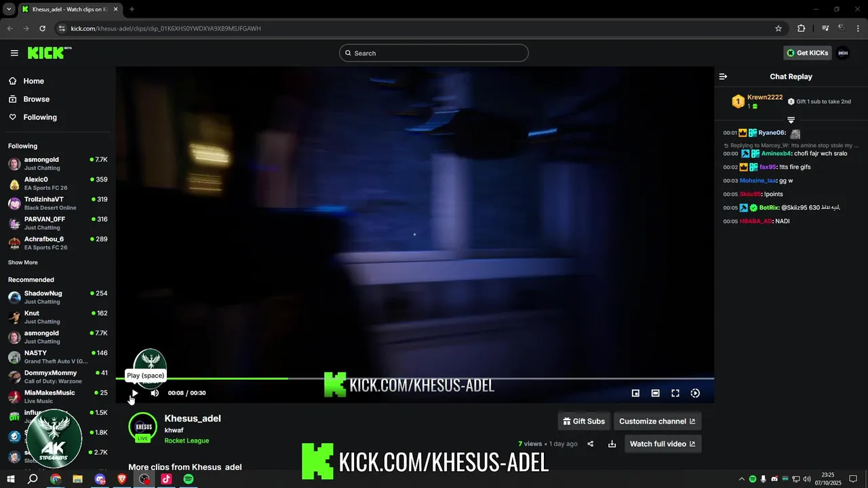Click Ryane06 username in chat

click(772, 133)
